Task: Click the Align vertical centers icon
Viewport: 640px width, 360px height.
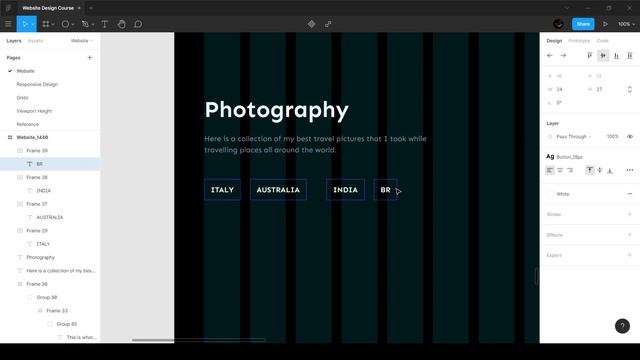Action: (x=603, y=56)
